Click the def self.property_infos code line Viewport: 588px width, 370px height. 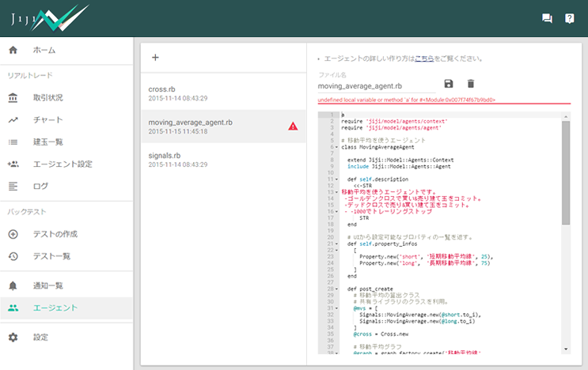tap(382, 244)
